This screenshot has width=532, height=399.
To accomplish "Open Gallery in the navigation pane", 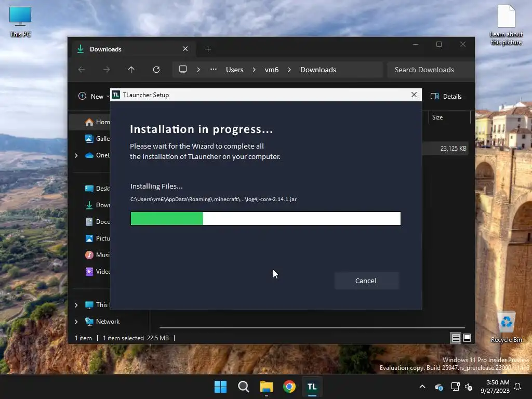I will pyautogui.click(x=97, y=138).
